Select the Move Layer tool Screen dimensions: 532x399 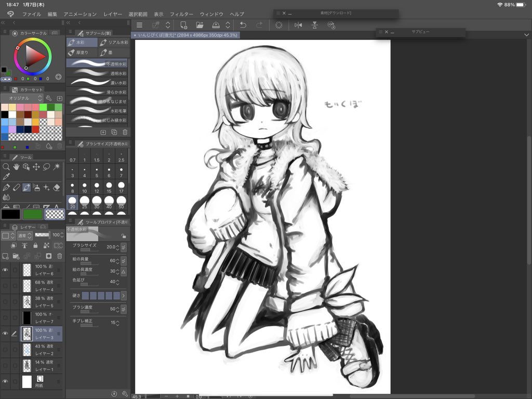[x=36, y=167]
